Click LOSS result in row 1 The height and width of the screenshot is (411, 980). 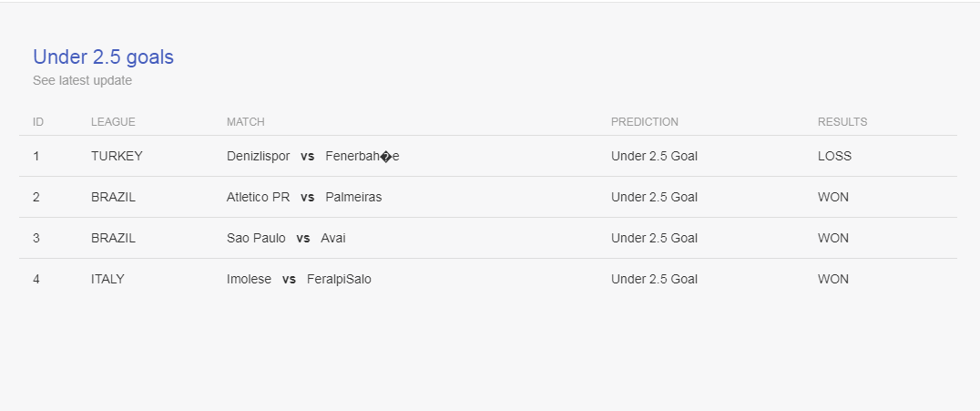coord(834,157)
